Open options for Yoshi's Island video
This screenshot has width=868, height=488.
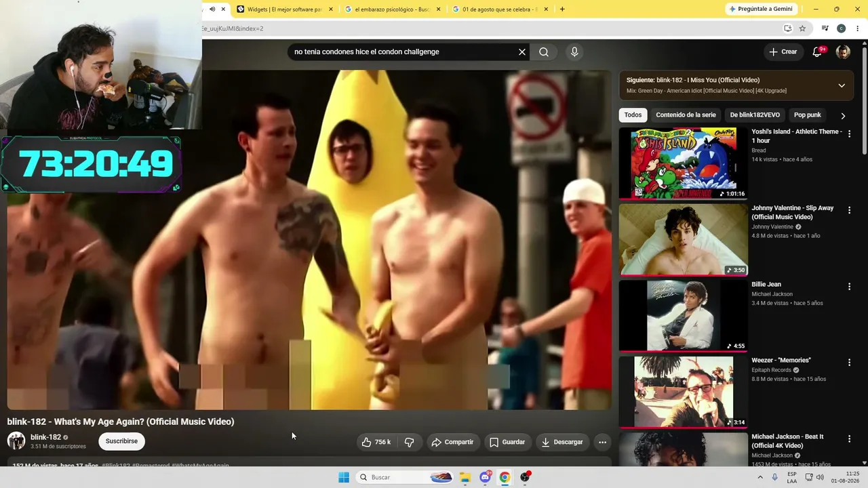pos(849,134)
